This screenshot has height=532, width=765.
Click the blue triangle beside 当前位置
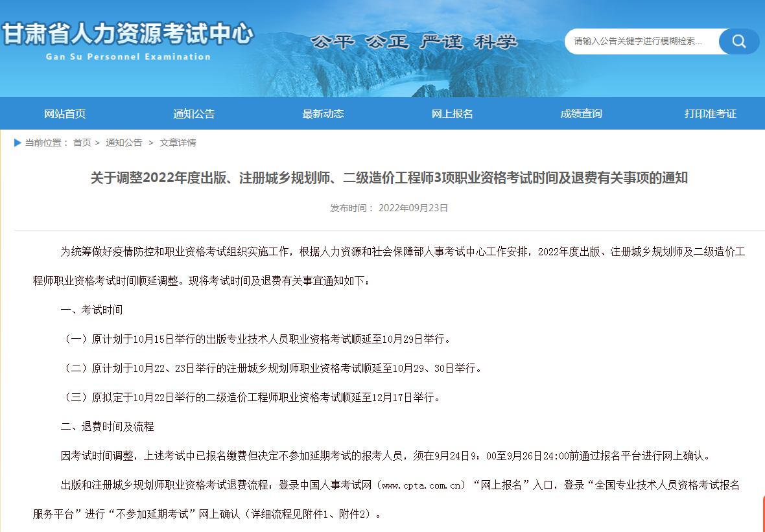(x=18, y=143)
